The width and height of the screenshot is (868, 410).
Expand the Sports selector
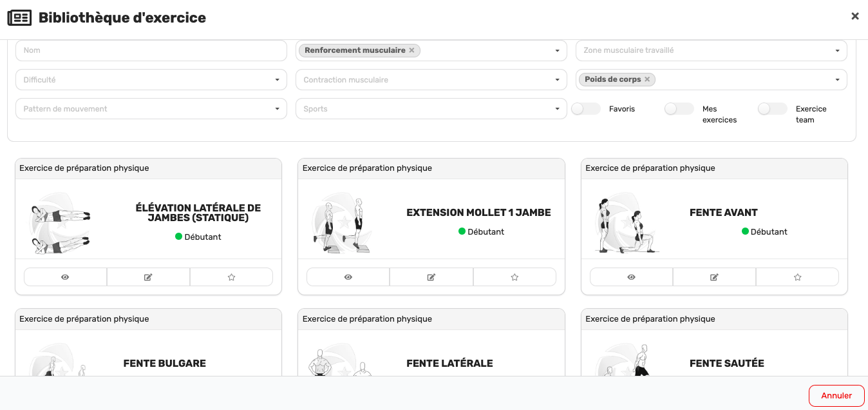tap(431, 109)
